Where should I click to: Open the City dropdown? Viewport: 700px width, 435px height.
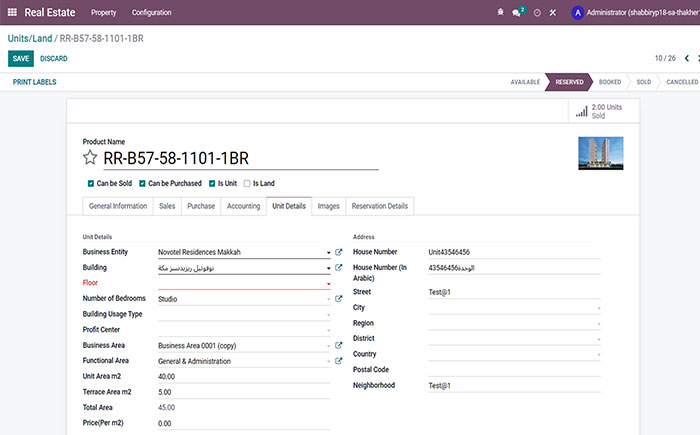pyautogui.click(x=598, y=308)
